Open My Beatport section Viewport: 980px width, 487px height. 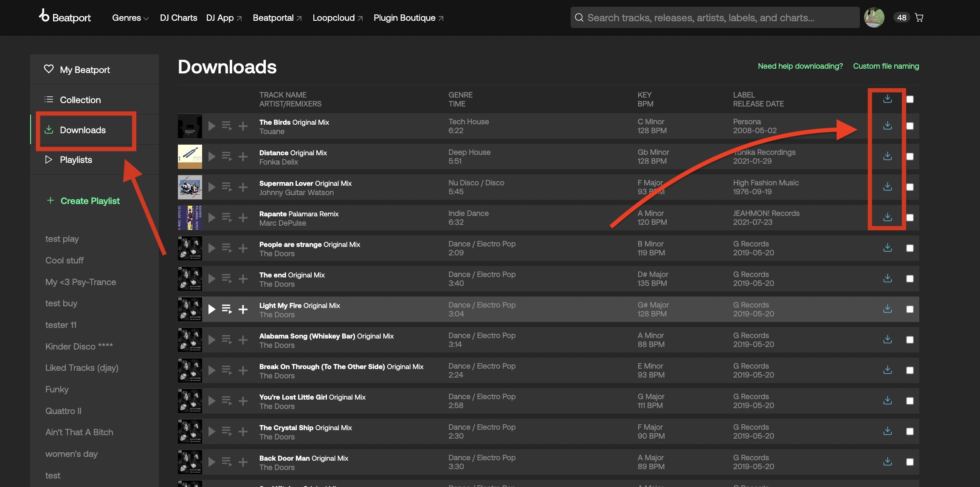point(94,69)
